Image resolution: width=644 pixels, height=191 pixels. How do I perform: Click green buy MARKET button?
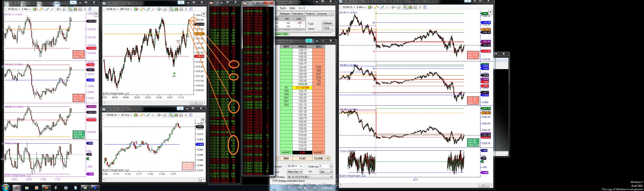286,152
